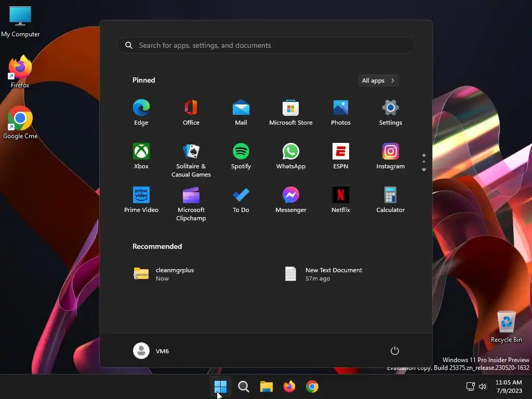532x399 pixels.
Task: Open the clock showing 11:05 AM
Action: [x=509, y=387]
